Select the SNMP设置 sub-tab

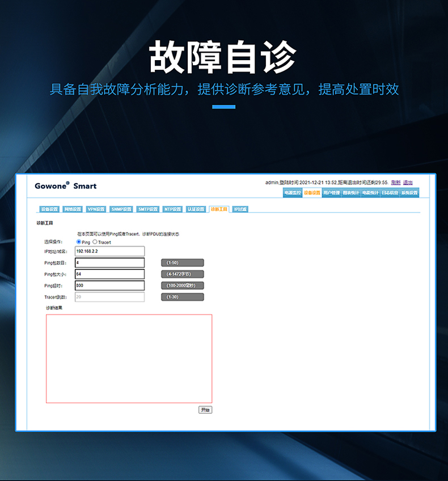coord(121,209)
